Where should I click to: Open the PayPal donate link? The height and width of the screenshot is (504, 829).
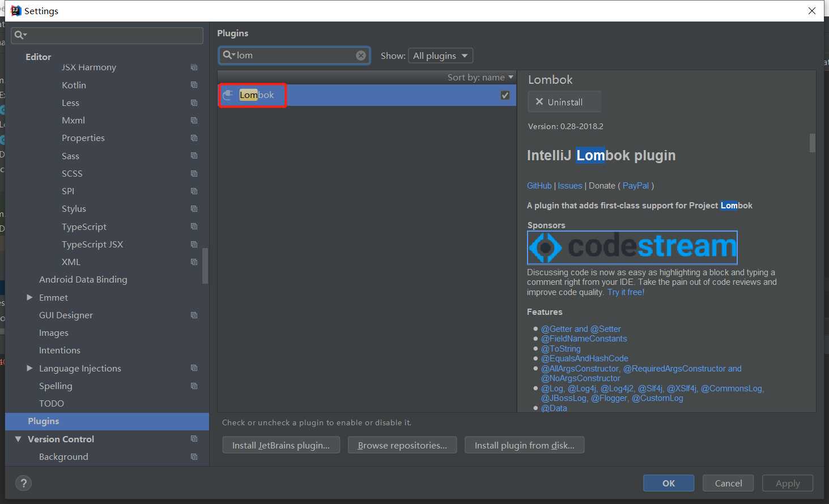coord(636,186)
